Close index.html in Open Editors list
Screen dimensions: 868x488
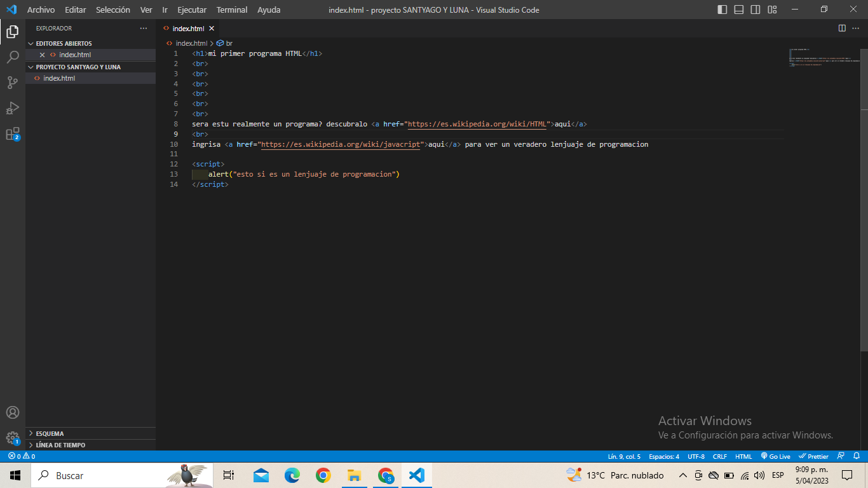pos(42,55)
